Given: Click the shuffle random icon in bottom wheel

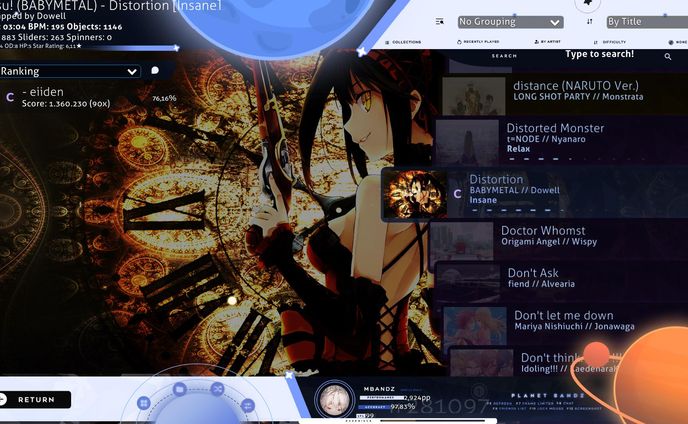Looking at the screenshot, I should point(217,389).
